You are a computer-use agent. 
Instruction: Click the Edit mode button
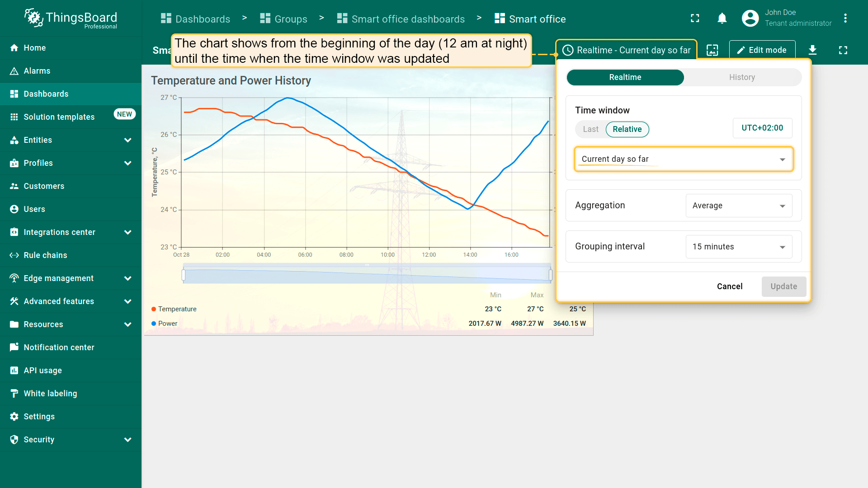click(762, 50)
